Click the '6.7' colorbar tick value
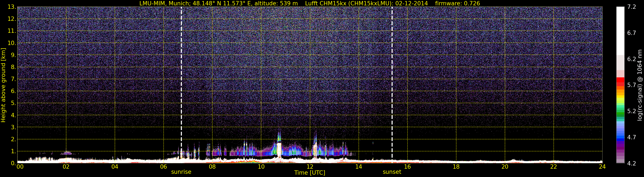 (632, 33)
